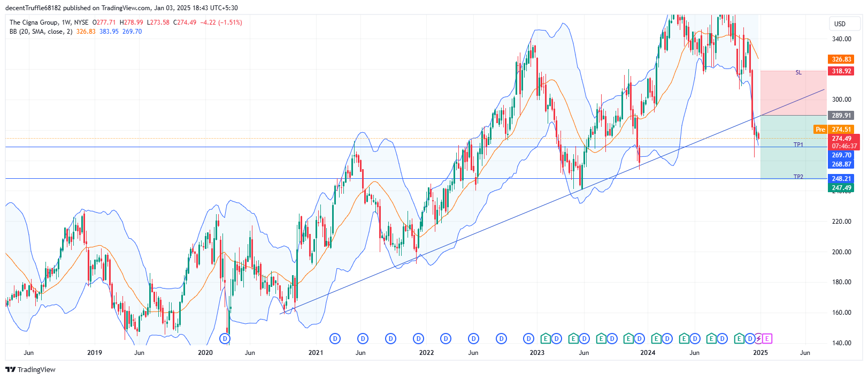This screenshot has width=868, height=379.
Task: Click the SL label on the position
Action: [x=798, y=72]
